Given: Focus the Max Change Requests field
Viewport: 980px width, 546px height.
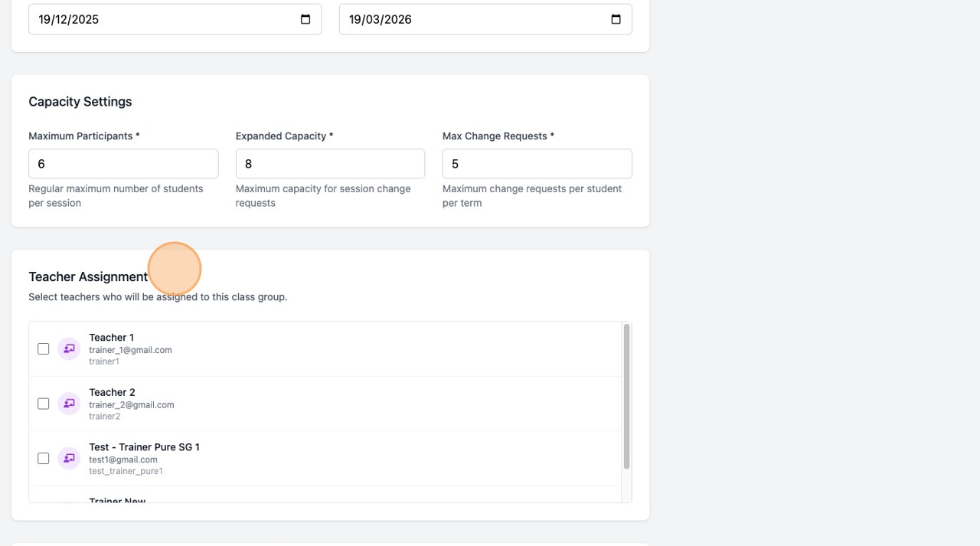Looking at the screenshot, I should (537, 164).
